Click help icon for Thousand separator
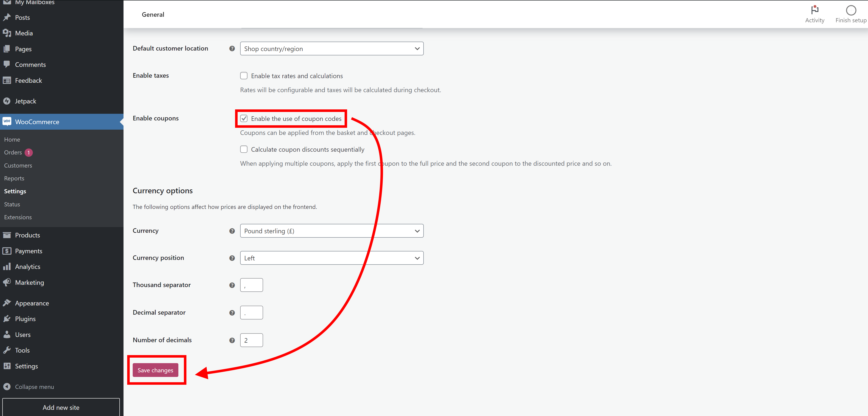The width and height of the screenshot is (868, 416). (x=232, y=285)
